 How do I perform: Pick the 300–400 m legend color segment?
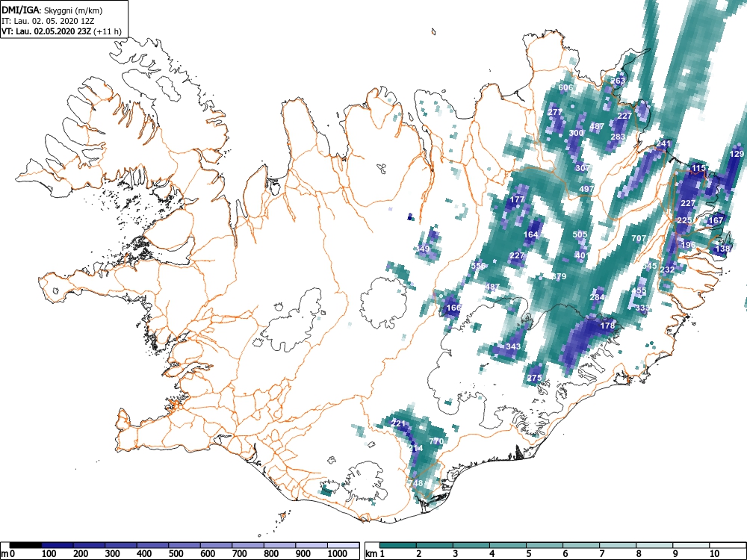pos(121,545)
